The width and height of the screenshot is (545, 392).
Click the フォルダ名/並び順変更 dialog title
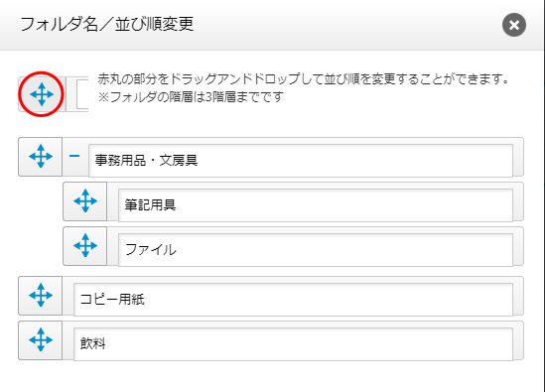click(x=106, y=25)
